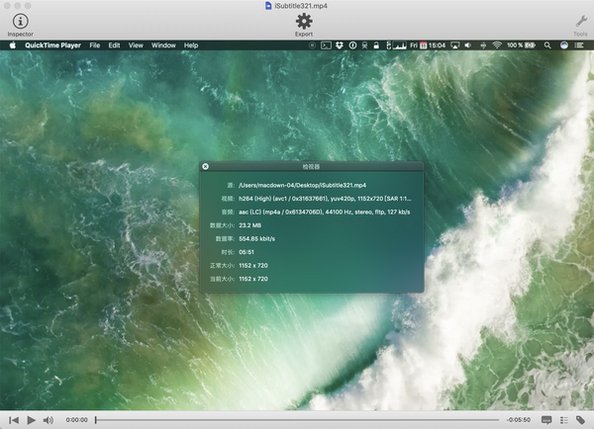Mute the audio with speaker icon

[48, 420]
